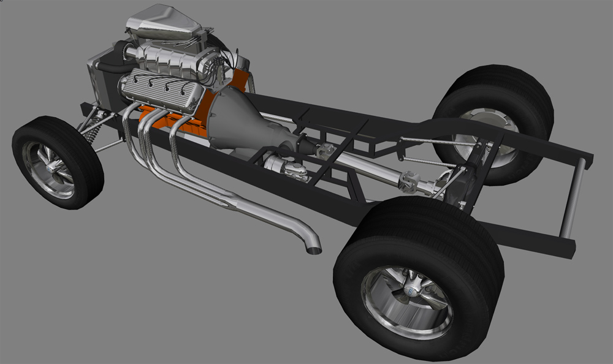The width and height of the screenshot is (613, 364).
Task: Select the exhaust pipe outlet tip
Action: point(313,246)
